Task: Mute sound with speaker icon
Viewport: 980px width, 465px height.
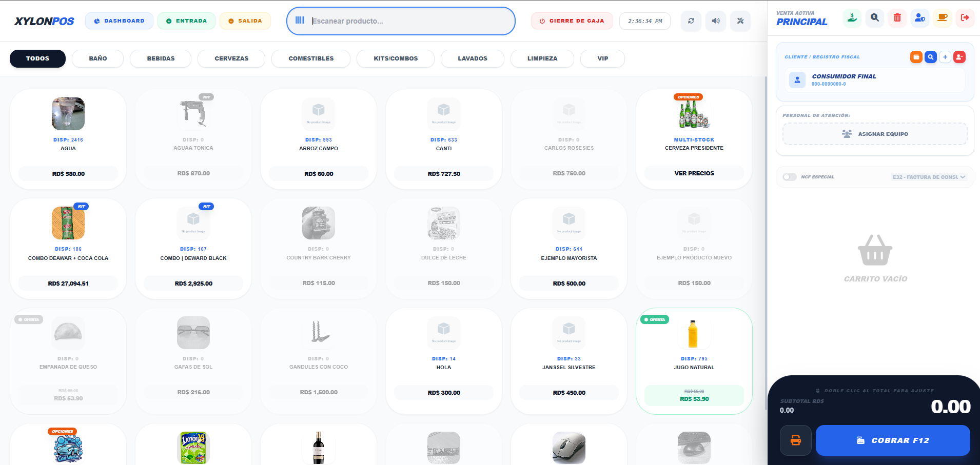Action: click(716, 21)
